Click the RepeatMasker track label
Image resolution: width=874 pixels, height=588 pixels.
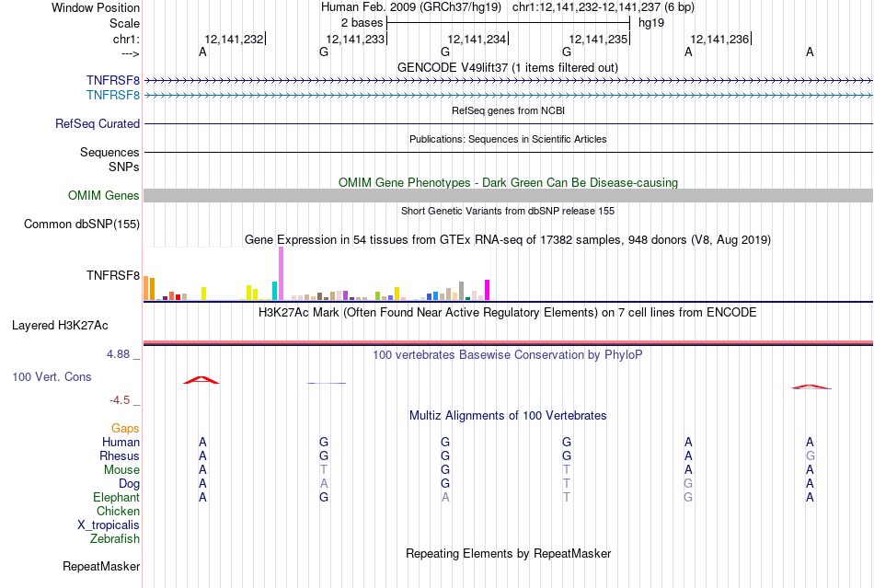point(101,566)
